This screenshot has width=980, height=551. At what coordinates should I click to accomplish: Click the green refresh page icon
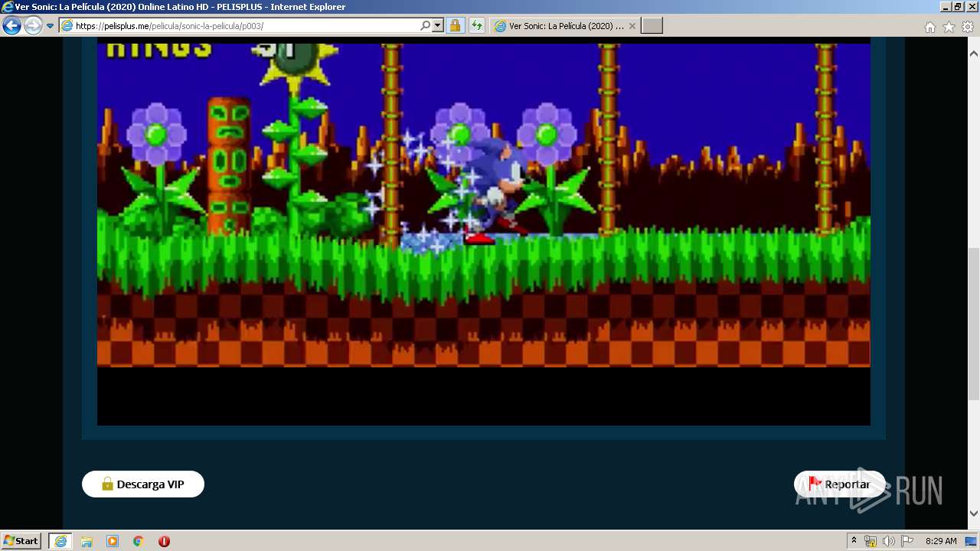click(477, 26)
